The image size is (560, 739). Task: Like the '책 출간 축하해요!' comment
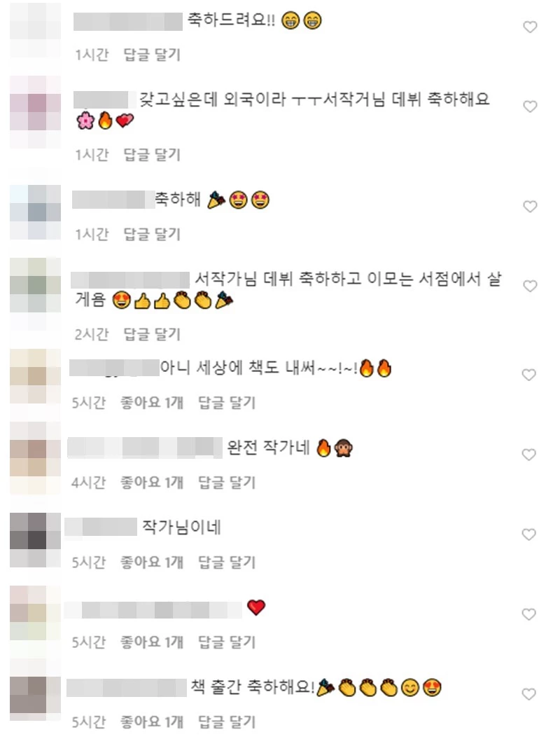pyautogui.click(x=529, y=693)
